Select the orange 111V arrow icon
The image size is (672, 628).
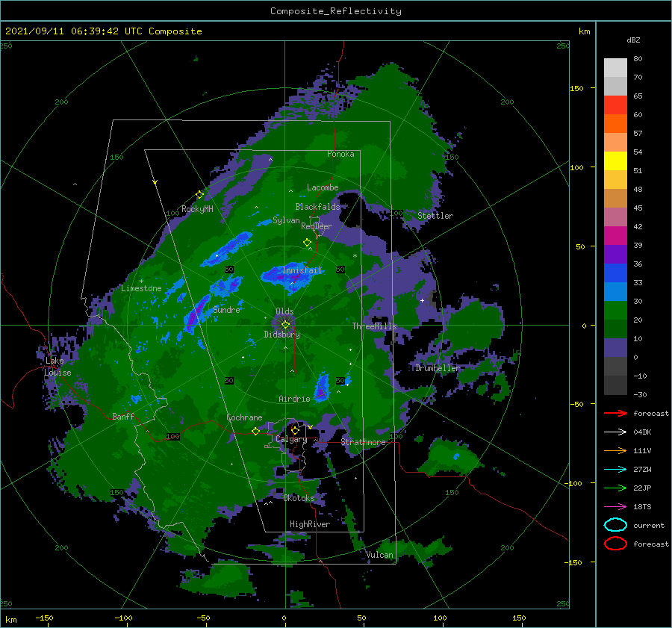[x=615, y=450]
